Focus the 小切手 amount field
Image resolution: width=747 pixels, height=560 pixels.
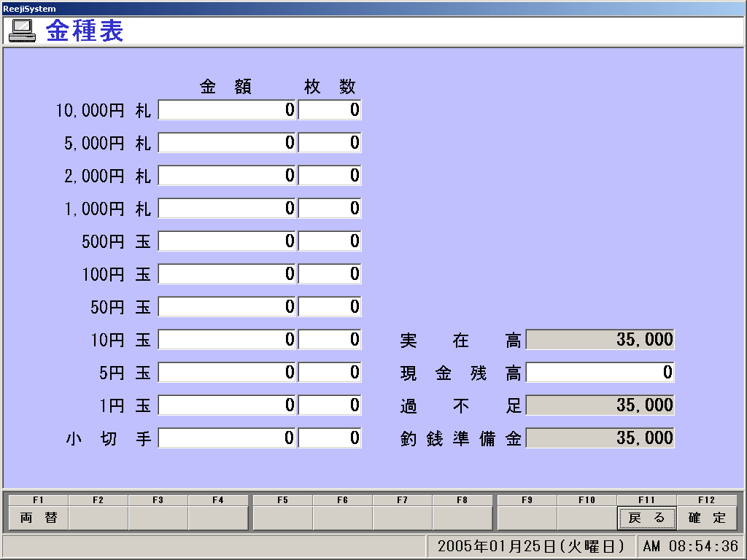[227, 438]
